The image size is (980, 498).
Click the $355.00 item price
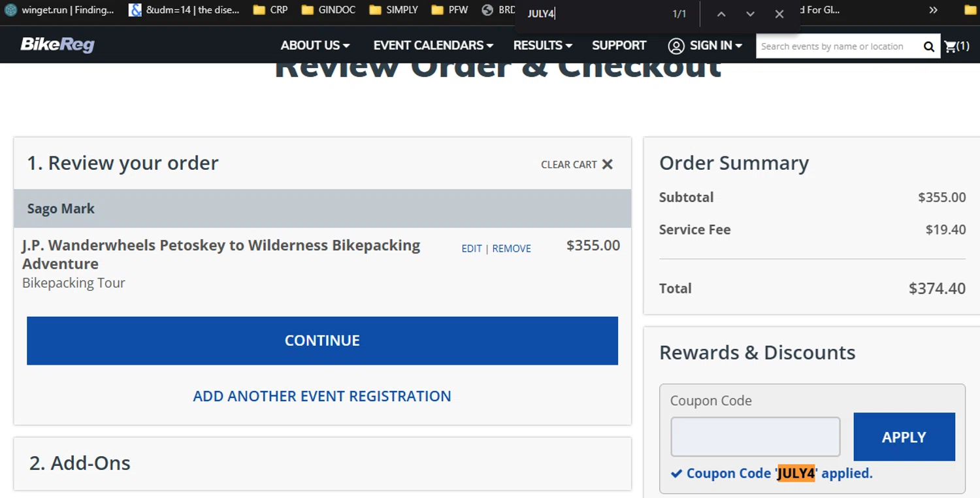[x=593, y=246]
